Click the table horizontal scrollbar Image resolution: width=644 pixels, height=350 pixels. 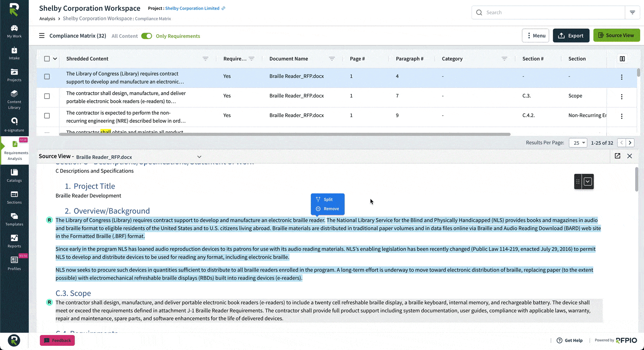click(x=285, y=134)
